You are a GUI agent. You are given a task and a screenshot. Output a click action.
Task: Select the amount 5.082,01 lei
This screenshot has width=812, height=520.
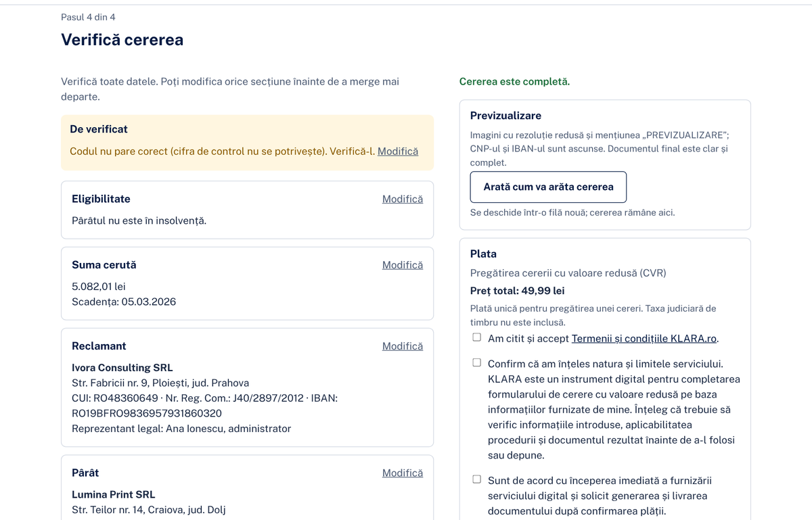(99, 287)
